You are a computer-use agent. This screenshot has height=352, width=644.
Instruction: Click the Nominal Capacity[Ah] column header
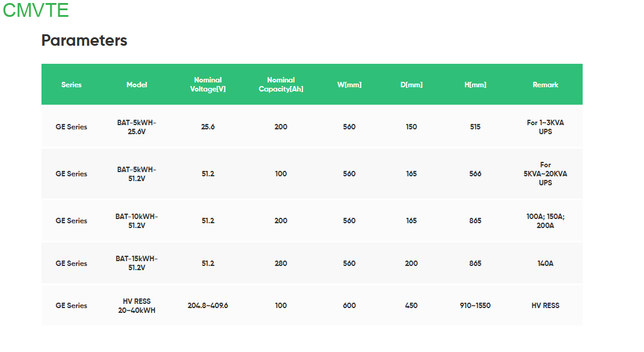coord(281,84)
